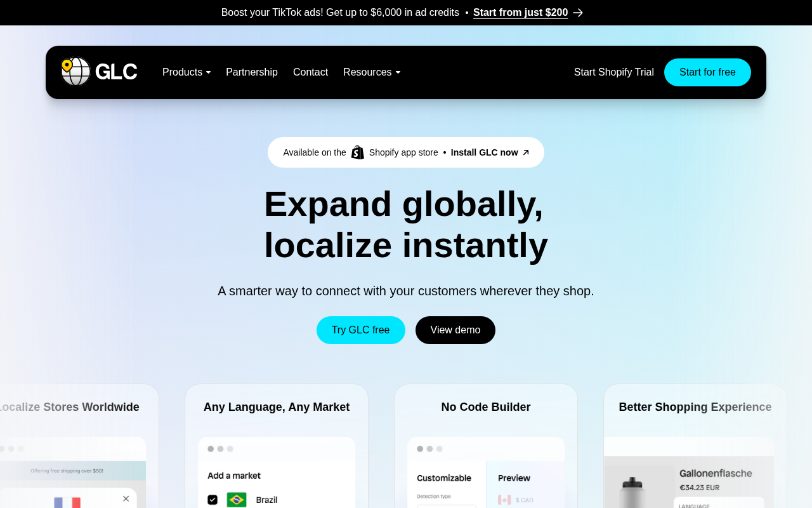
Task: Follow the Start from just $200 link
Action: (x=521, y=13)
